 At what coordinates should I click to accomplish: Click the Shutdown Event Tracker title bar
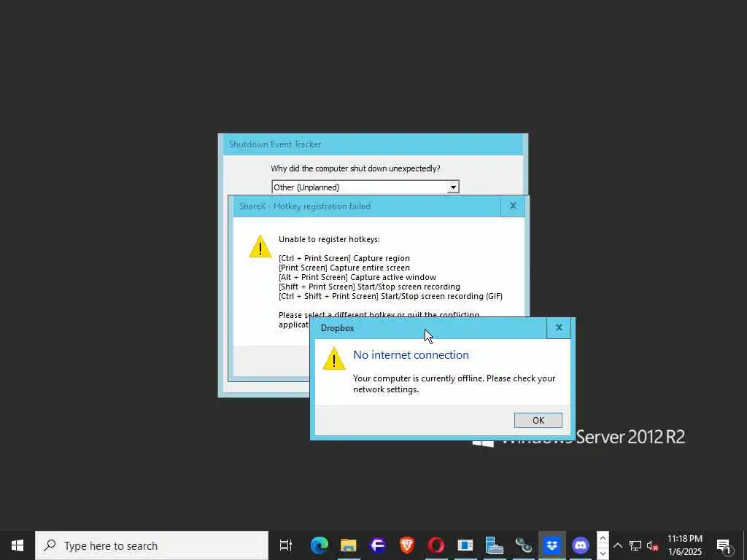click(373, 144)
